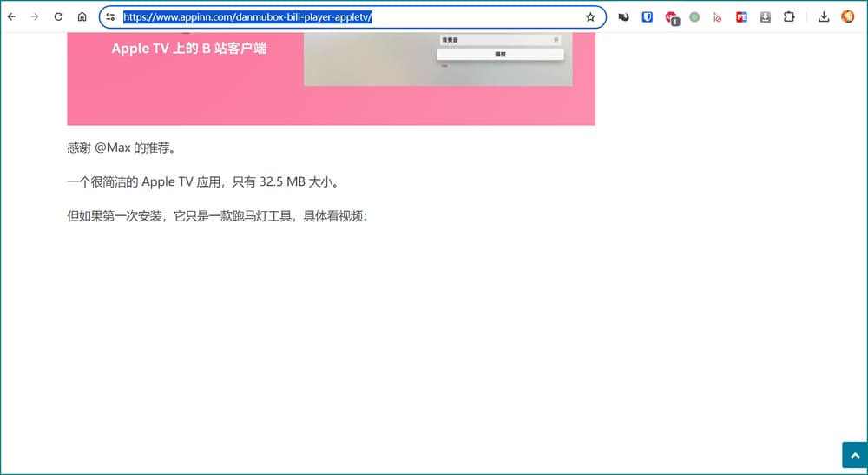Image resolution: width=868 pixels, height=475 pixels.
Task: Show browser downloads panel
Action: (x=824, y=16)
